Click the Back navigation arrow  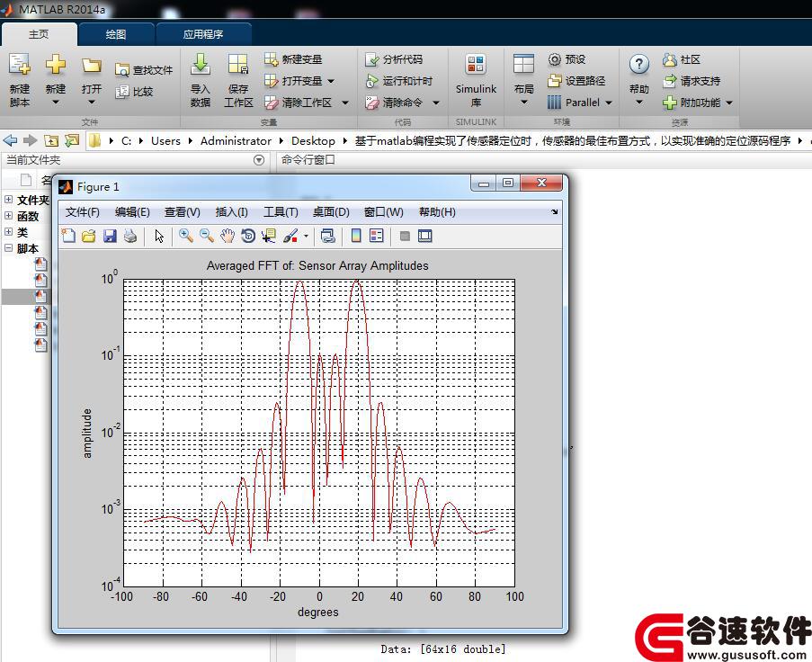click(10, 140)
